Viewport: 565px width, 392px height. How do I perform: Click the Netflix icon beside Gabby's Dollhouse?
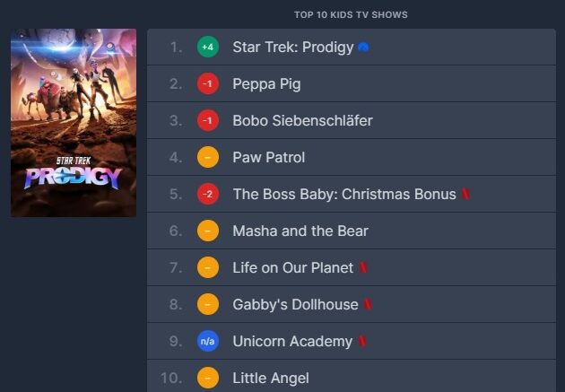[x=368, y=304]
